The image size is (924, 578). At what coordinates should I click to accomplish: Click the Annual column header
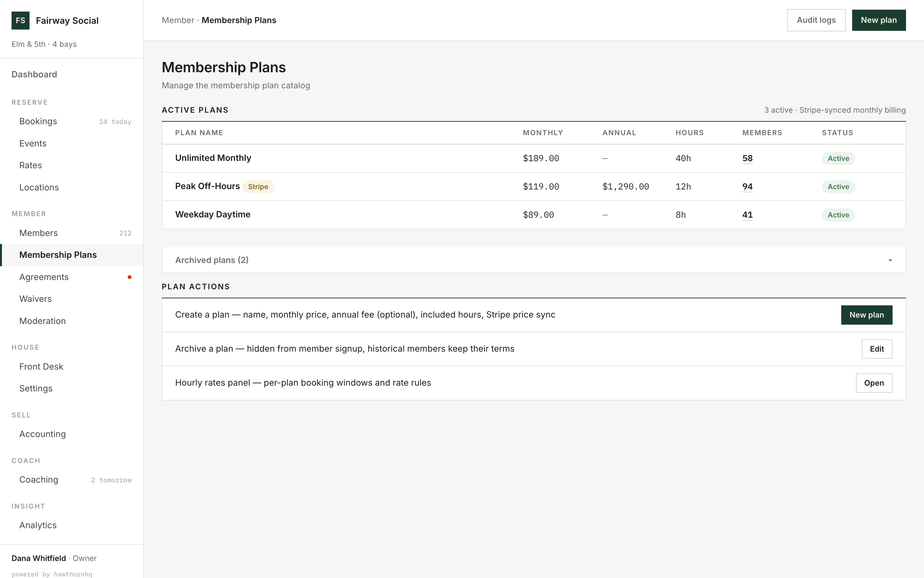pyautogui.click(x=619, y=133)
